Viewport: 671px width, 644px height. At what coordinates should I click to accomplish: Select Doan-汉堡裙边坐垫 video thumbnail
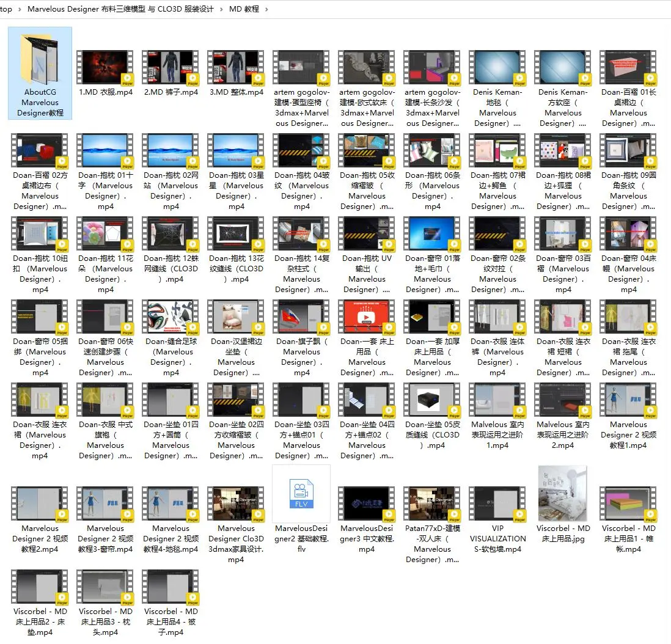pyautogui.click(x=236, y=317)
